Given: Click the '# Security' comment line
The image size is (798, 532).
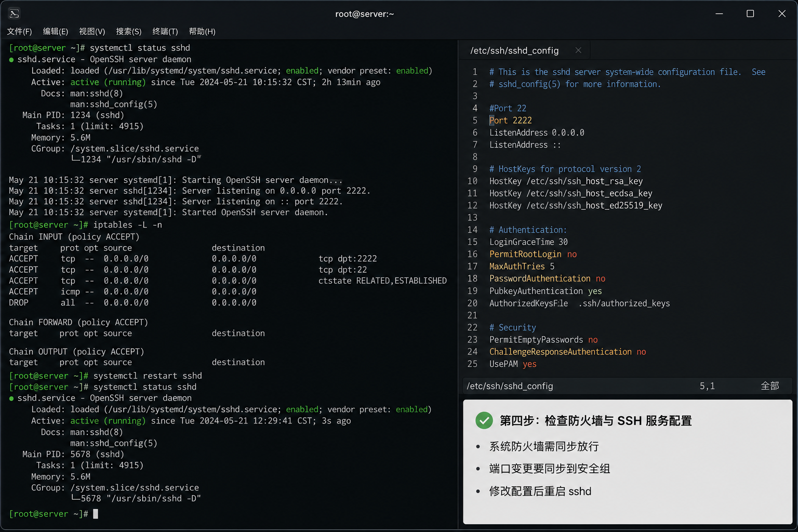Looking at the screenshot, I should pyautogui.click(x=512, y=327).
